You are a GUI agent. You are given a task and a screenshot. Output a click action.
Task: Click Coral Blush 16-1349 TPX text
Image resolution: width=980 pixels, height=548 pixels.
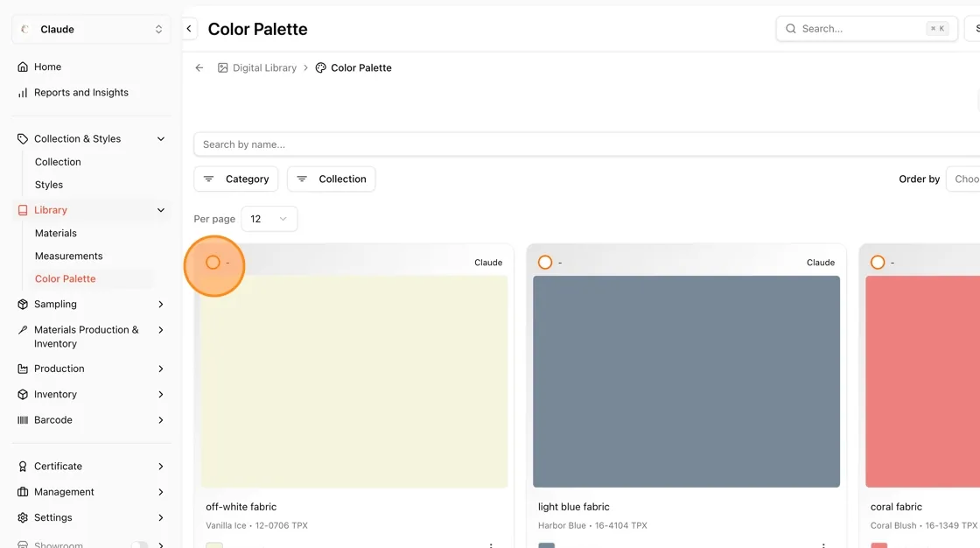point(924,525)
